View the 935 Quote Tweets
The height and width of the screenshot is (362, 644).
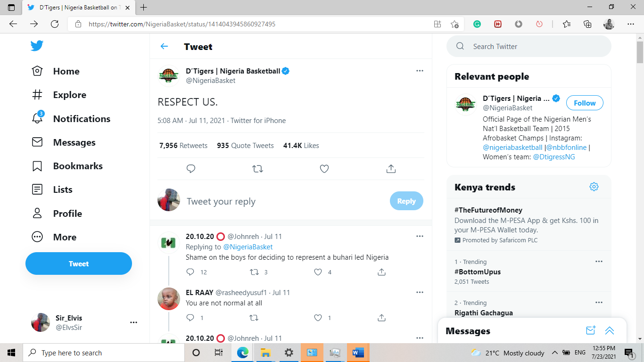pos(245,146)
